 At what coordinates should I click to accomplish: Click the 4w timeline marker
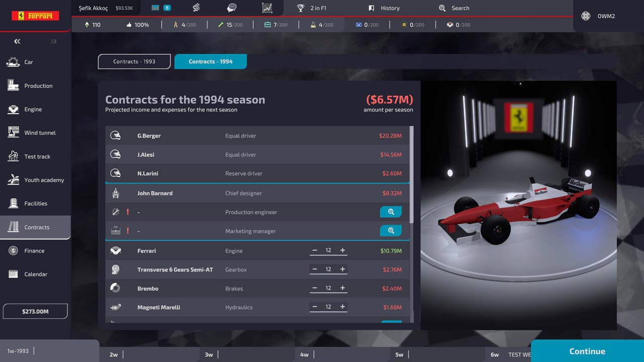[x=304, y=354]
